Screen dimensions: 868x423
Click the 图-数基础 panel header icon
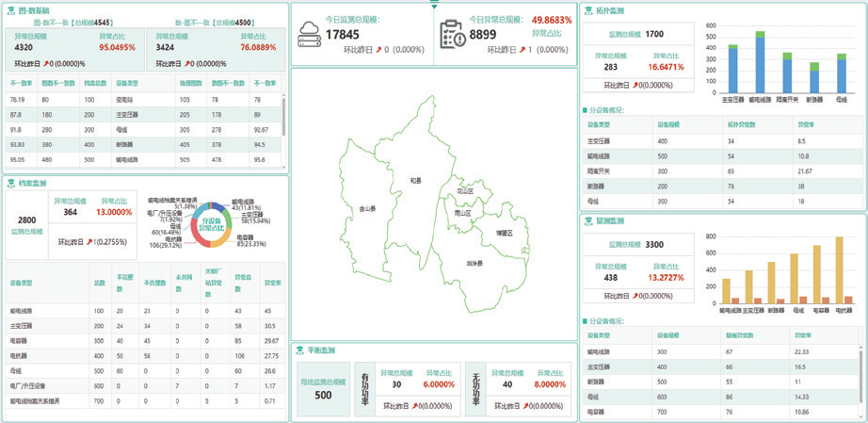click(x=10, y=8)
